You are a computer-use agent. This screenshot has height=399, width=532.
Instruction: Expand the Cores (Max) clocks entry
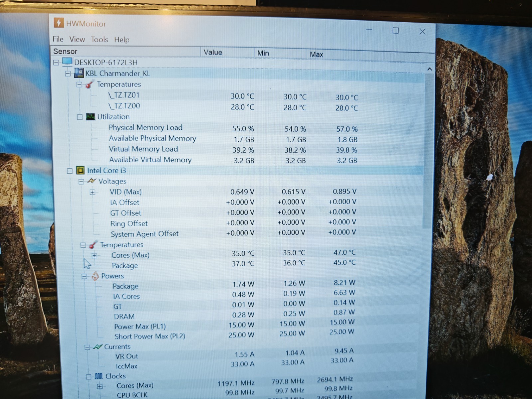pos(100,386)
